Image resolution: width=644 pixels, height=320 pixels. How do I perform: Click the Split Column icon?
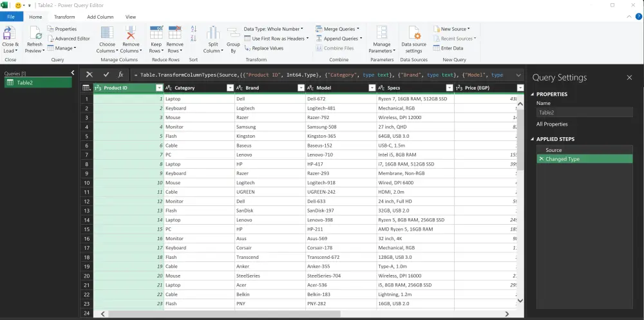coord(213,33)
